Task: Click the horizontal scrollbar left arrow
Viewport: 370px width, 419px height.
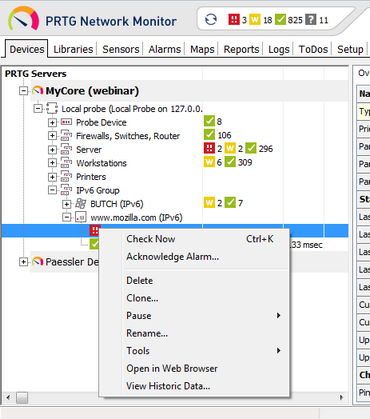Action: point(8,397)
